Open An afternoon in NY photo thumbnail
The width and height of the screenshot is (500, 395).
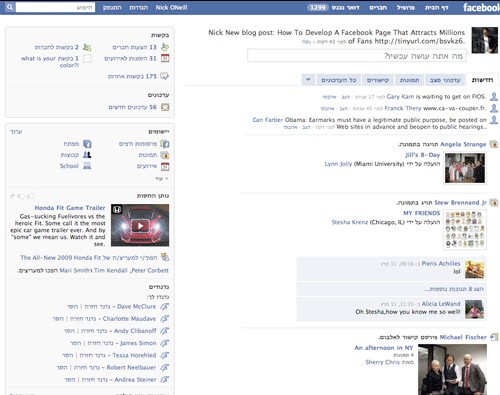pos(452,370)
